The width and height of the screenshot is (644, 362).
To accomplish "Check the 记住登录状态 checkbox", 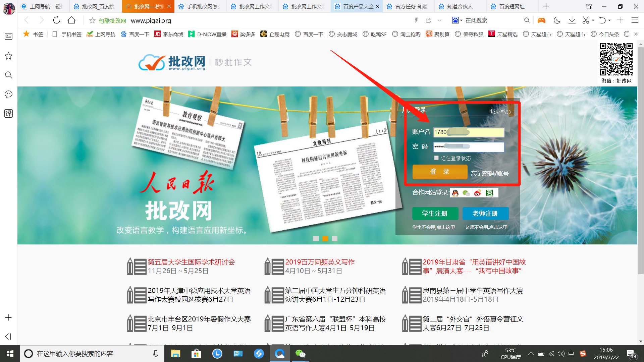I will [x=436, y=158].
